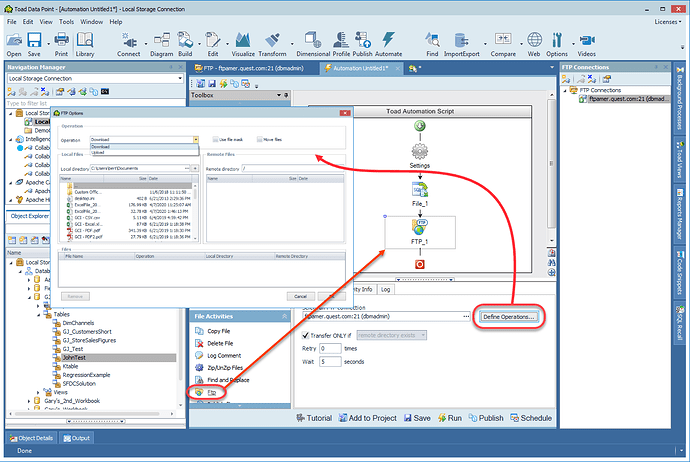Open the Edit tool icon
690x462 pixels.
tap(213, 44)
